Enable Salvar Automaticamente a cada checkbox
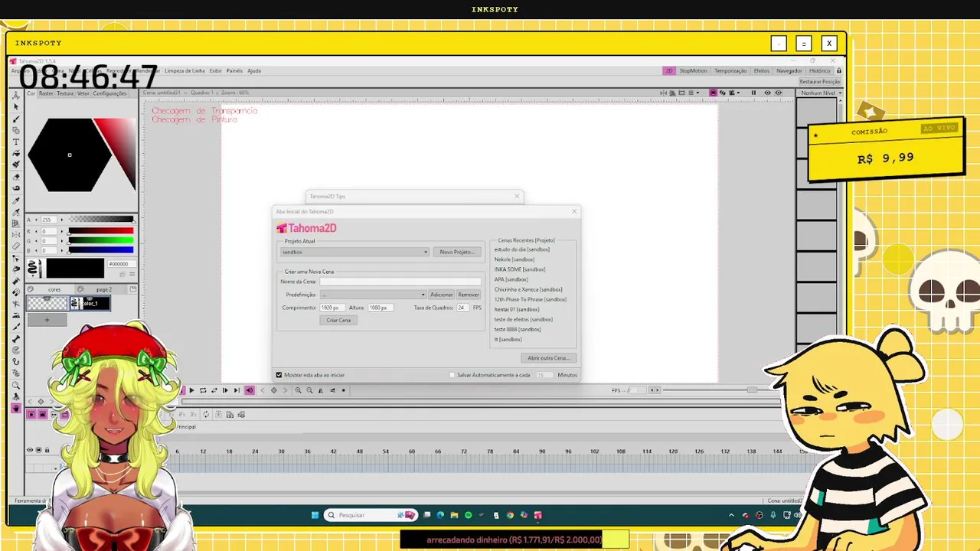This screenshot has width=980, height=551. coord(452,375)
